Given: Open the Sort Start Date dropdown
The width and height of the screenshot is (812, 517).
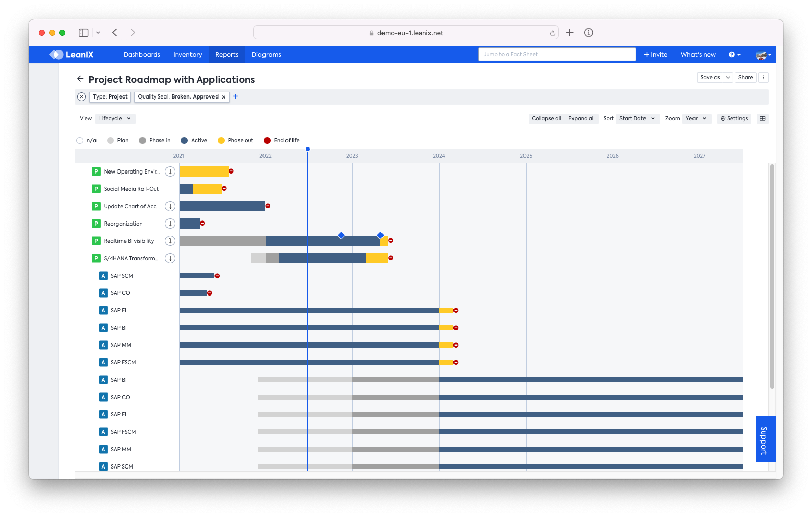Looking at the screenshot, I should coord(637,119).
